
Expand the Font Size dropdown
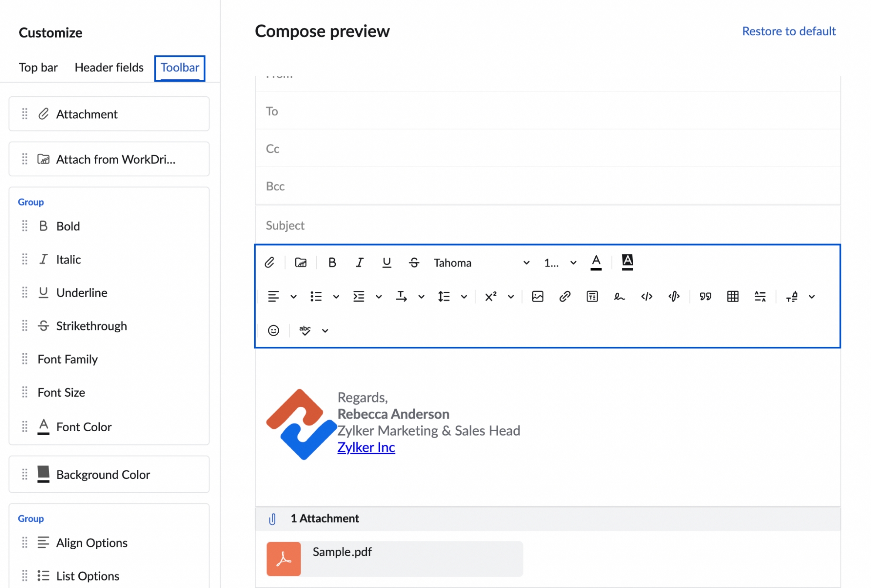tap(573, 263)
